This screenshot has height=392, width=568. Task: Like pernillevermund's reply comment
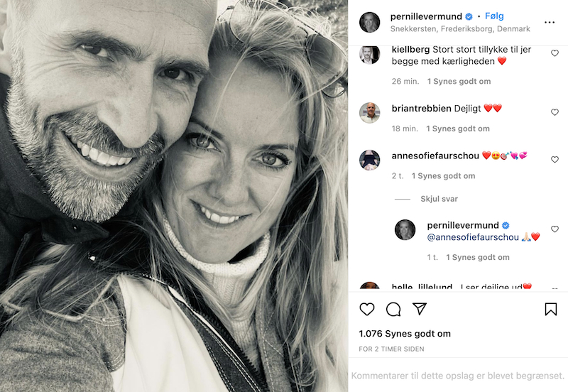pyautogui.click(x=555, y=229)
